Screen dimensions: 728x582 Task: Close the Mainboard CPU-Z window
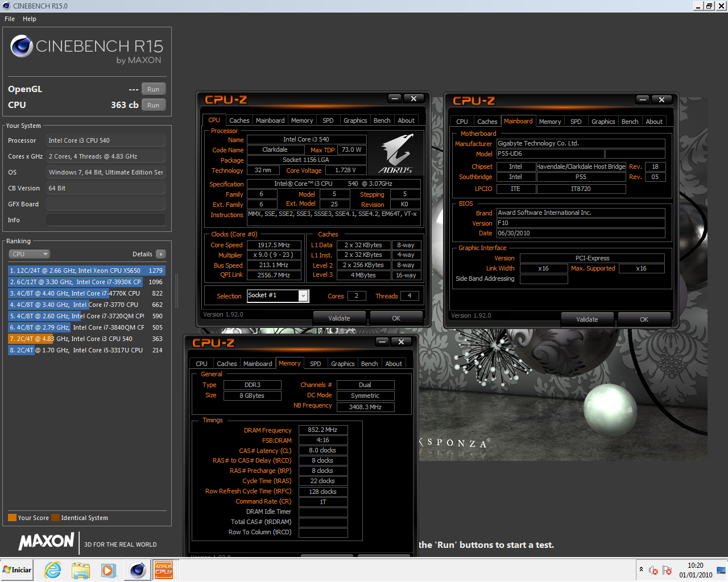[662, 99]
